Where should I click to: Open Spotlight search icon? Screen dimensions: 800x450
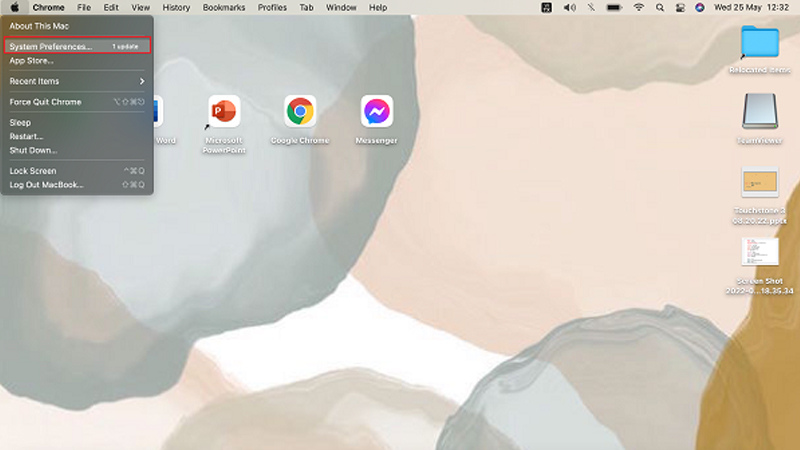[660, 8]
